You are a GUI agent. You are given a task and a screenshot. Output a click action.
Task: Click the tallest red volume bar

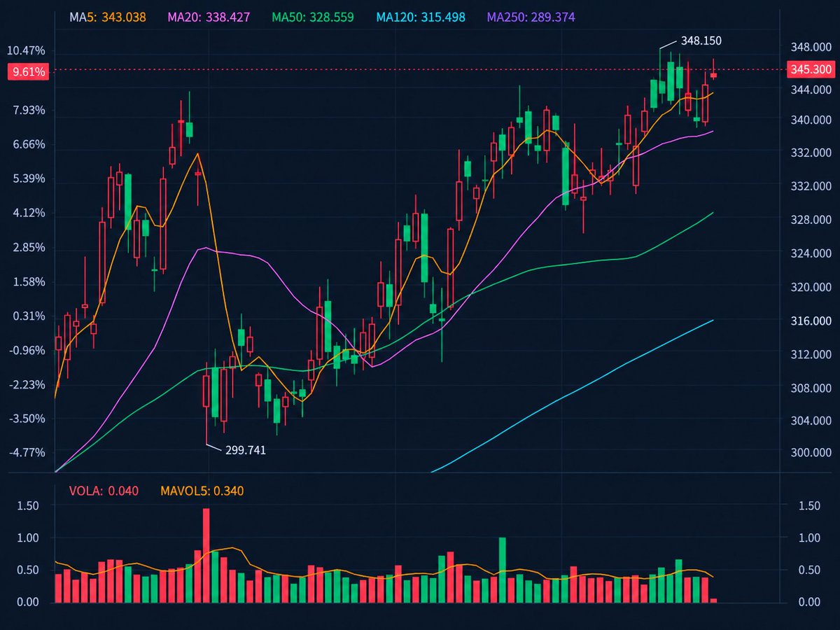[206, 555]
